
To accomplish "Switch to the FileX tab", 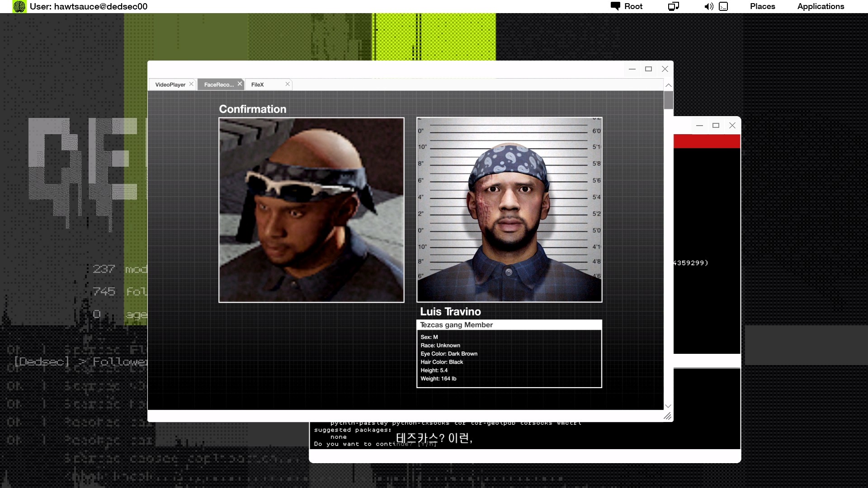I will (x=258, y=84).
